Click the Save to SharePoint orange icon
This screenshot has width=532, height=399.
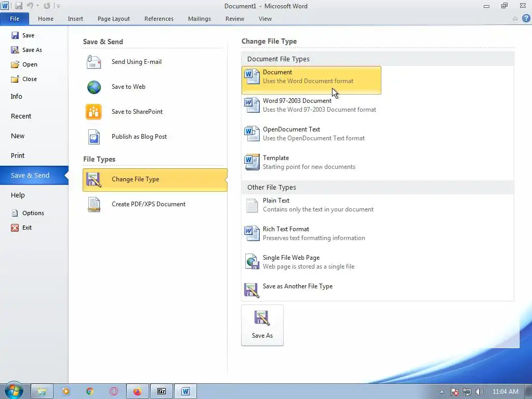tap(94, 112)
